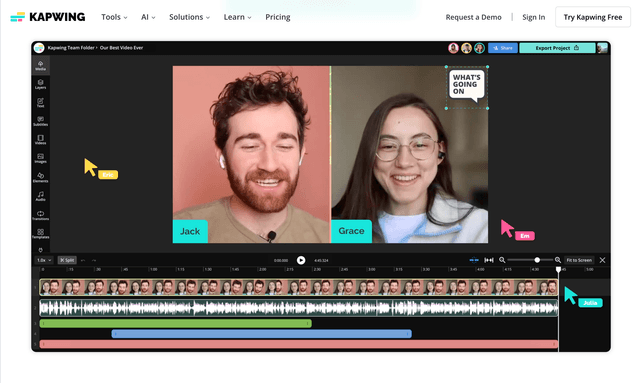Click Try Kapwing Free button
640x383 pixels.
593,17
